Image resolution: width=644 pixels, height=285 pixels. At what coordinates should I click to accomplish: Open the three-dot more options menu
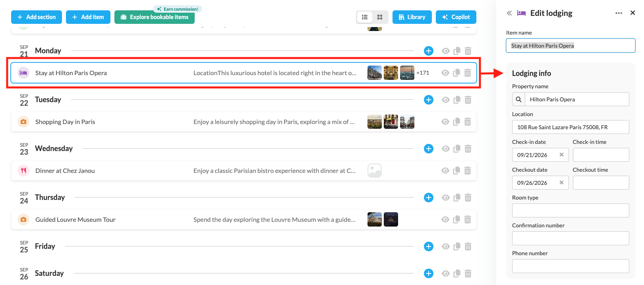click(619, 13)
